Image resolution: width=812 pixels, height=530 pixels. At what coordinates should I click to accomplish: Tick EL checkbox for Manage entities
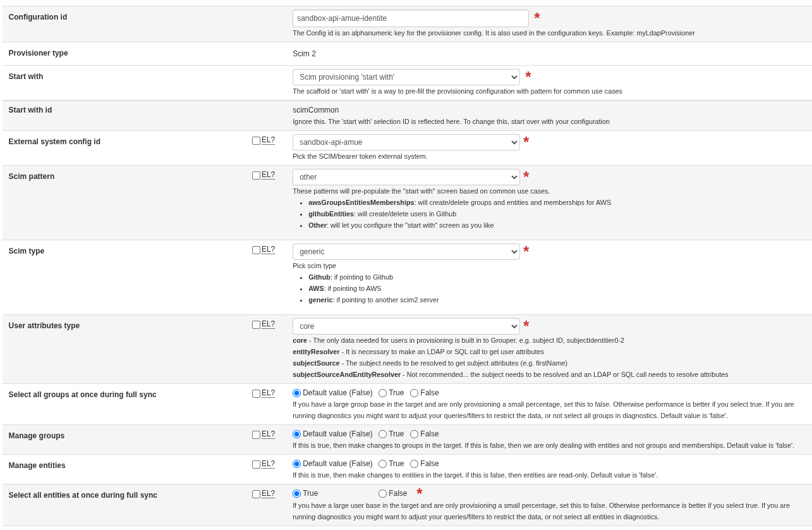256,464
